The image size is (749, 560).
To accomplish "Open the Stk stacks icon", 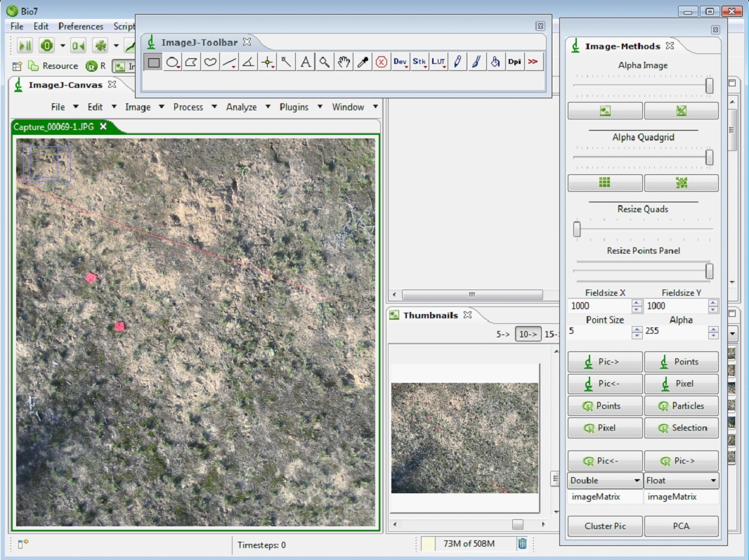I will click(419, 62).
